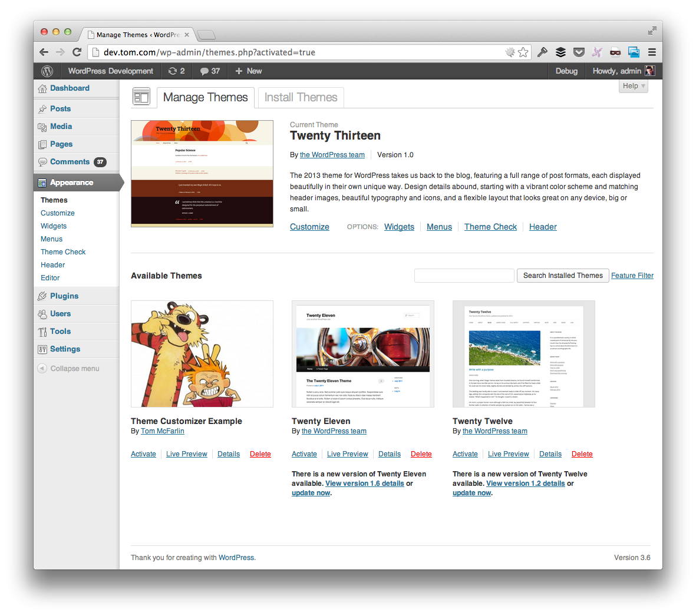Open comments bubble showing 37 in admin bar

[x=210, y=71]
